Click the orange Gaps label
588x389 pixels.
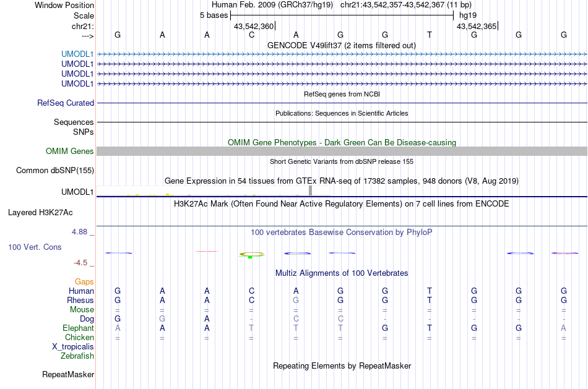tap(84, 282)
